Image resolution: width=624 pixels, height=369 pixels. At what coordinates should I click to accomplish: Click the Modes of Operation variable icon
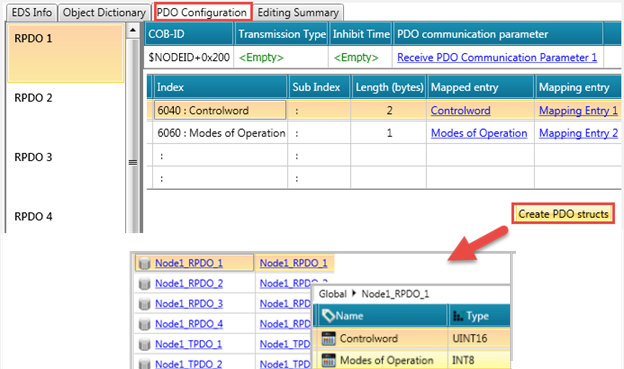[x=328, y=360]
